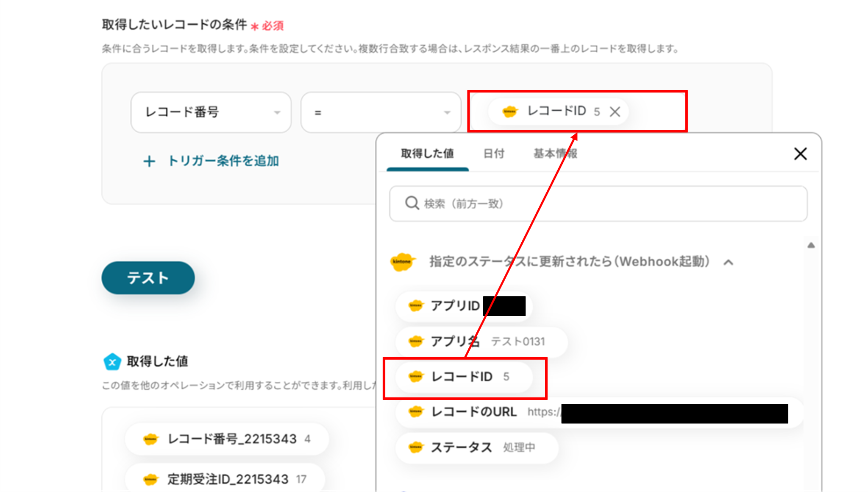Close the value picker popup
This screenshot has width=868, height=492.
click(800, 154)
